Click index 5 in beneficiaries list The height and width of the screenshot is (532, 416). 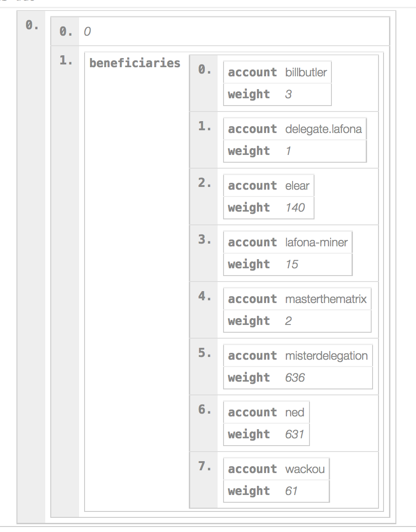[x=204, y=353]
